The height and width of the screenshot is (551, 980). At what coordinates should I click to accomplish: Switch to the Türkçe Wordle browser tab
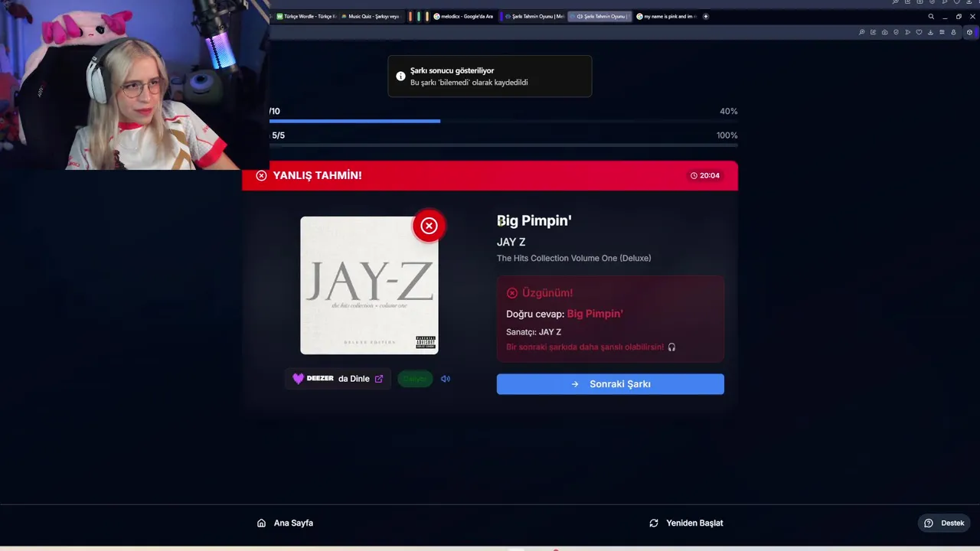pyautogui.click(x=306, y=16)
